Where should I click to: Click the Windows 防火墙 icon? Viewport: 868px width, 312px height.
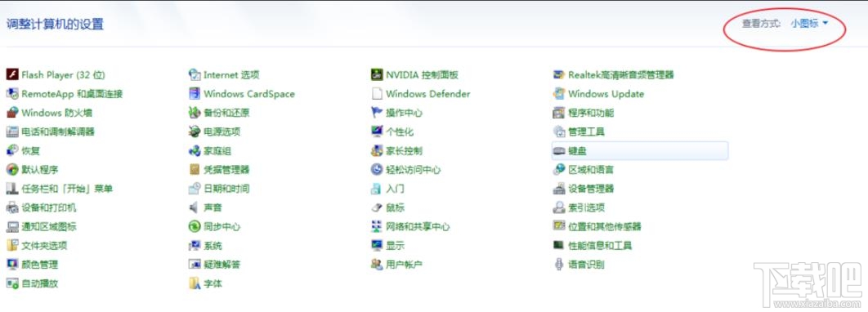(12, 113)
